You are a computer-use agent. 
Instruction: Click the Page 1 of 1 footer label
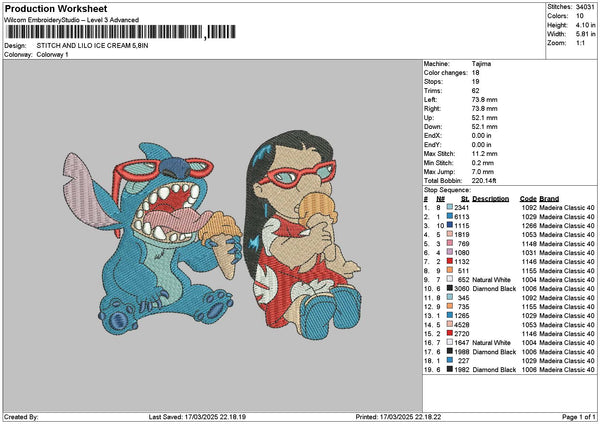pyautogui.click(x=579, y=417)
